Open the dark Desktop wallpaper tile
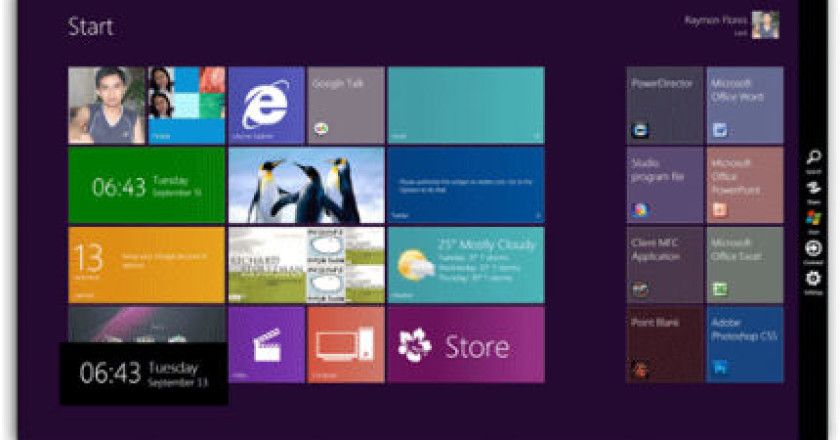The height and width of the screenshot is (440, 840). click(147, 325)
